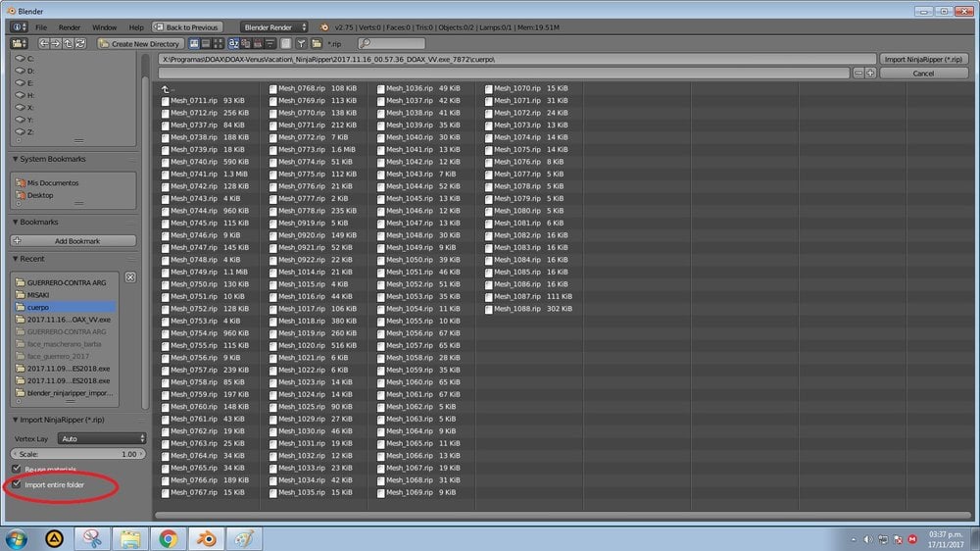The height and width of the screenshot is (551, 980).
Task: Collapse the System Bookmarks panel
Action: [x=15, y=160]
